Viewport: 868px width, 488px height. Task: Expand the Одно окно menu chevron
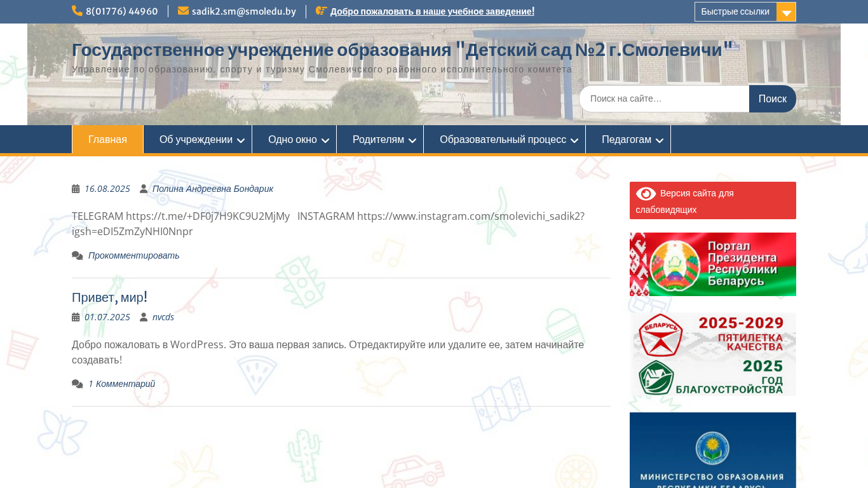pos(325,140)
